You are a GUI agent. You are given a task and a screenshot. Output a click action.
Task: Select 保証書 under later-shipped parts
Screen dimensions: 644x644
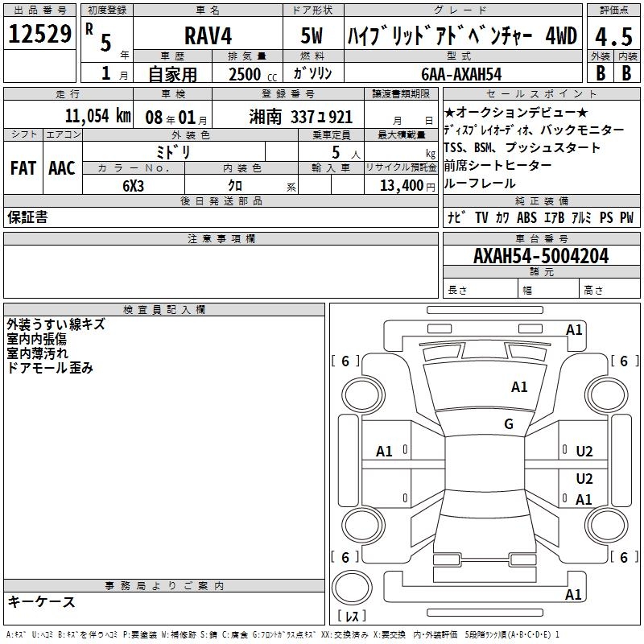27,217
